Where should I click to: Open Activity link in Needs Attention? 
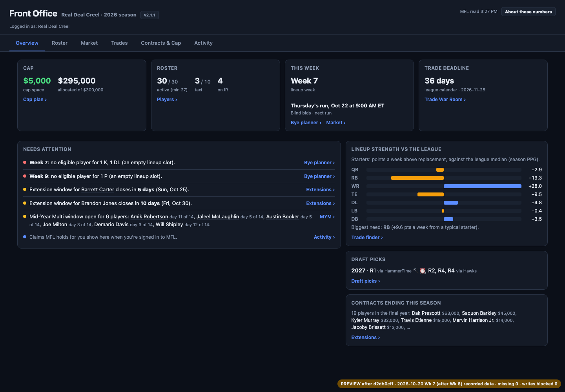point(324,237)
